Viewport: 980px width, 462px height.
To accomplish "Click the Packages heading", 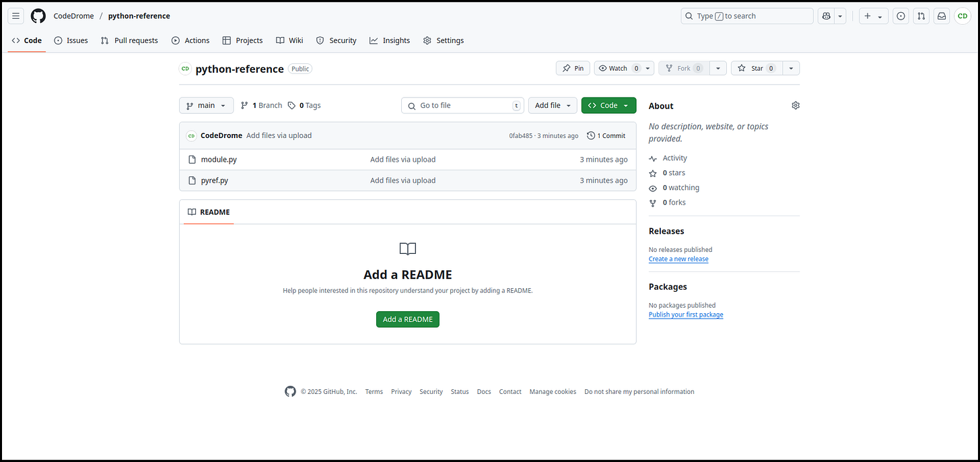I will pos(668,287).
